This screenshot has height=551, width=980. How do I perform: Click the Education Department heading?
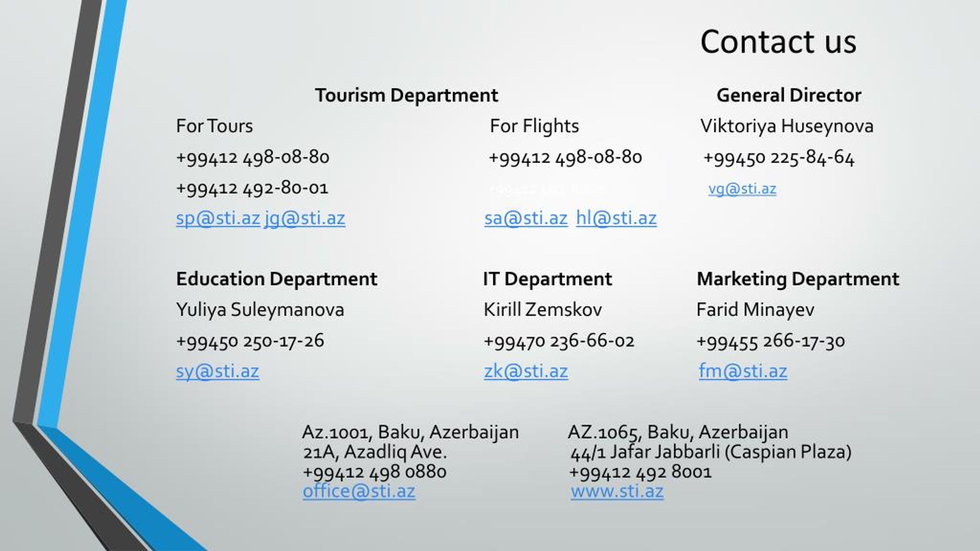(276, 279)
